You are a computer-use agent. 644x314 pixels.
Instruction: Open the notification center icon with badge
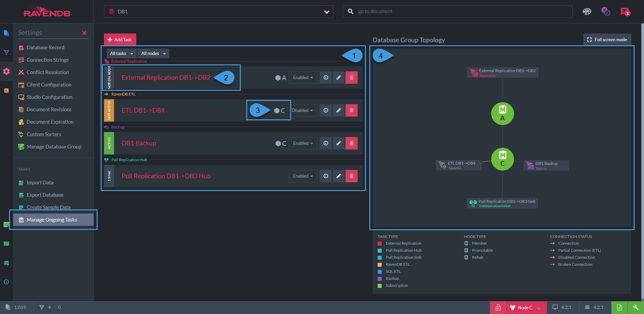(625, 12)
